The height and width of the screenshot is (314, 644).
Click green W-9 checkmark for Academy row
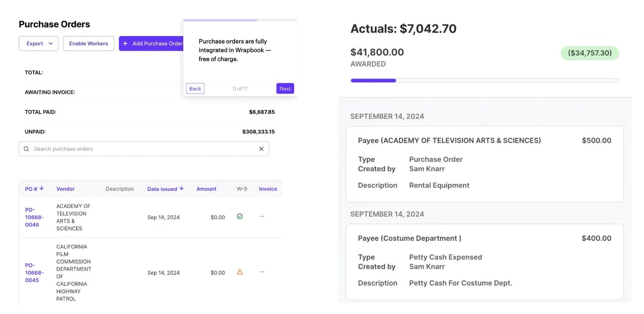(240, 216)
